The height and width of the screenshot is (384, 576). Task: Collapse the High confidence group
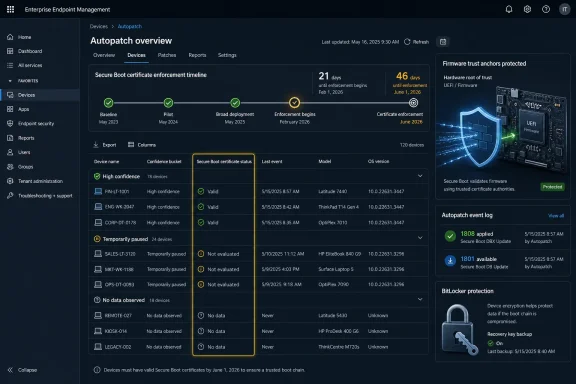pos(420,176)
